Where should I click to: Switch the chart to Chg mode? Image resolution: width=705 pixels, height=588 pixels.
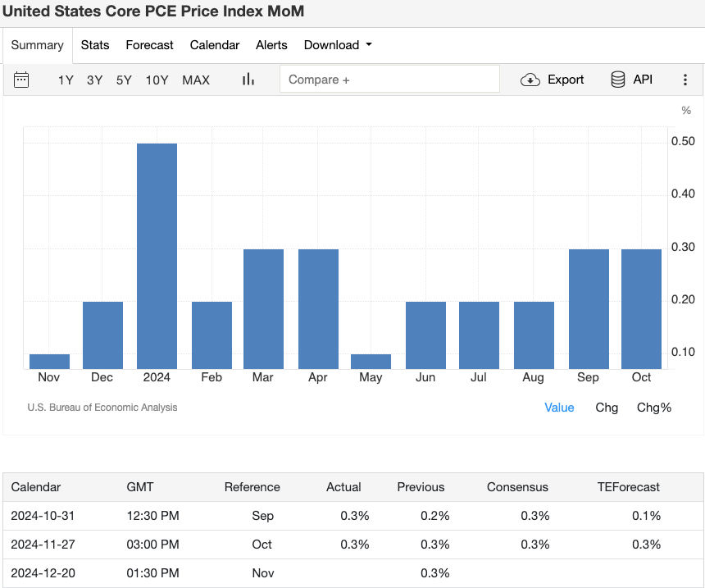tap(607, 408)
